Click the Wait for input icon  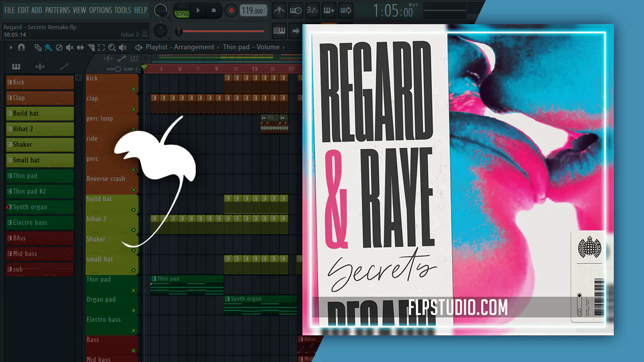[x=296, y=10]
